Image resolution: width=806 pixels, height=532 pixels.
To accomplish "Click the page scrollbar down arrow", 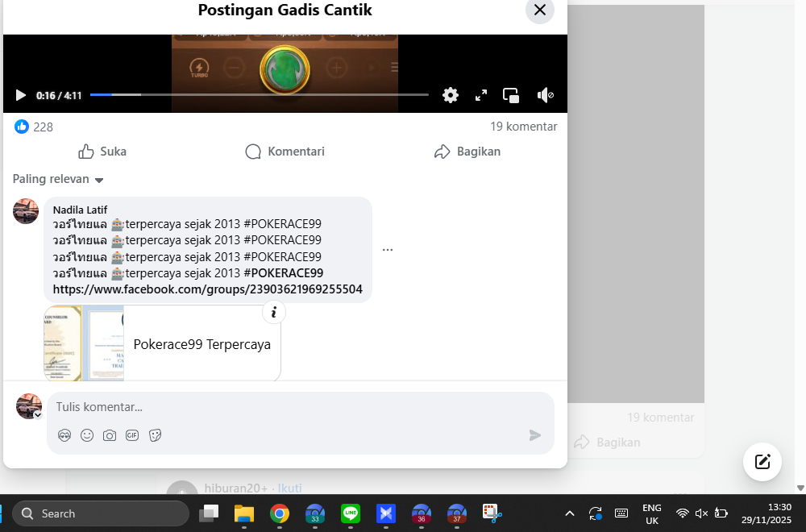I will tap(800, 488).
